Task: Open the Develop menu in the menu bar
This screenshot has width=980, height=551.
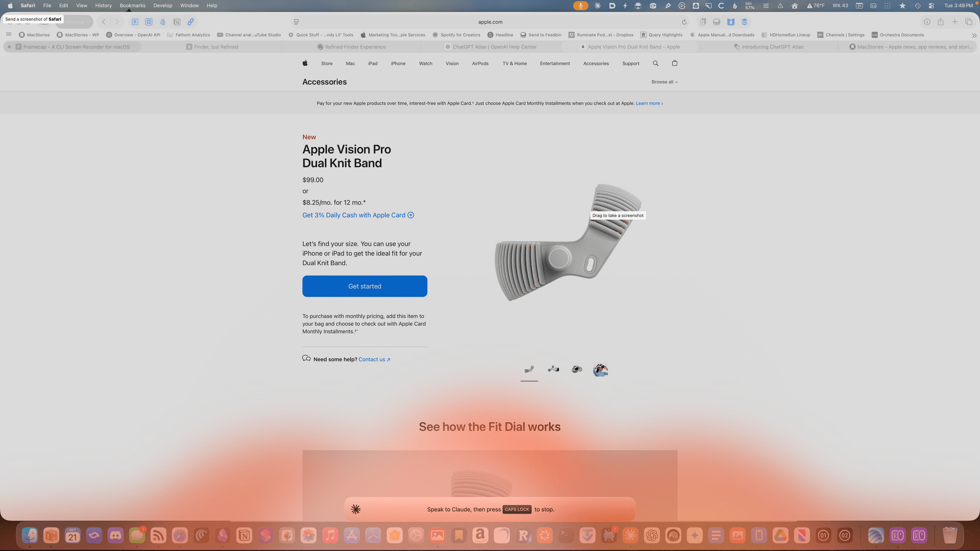Action: coord(163,6)
